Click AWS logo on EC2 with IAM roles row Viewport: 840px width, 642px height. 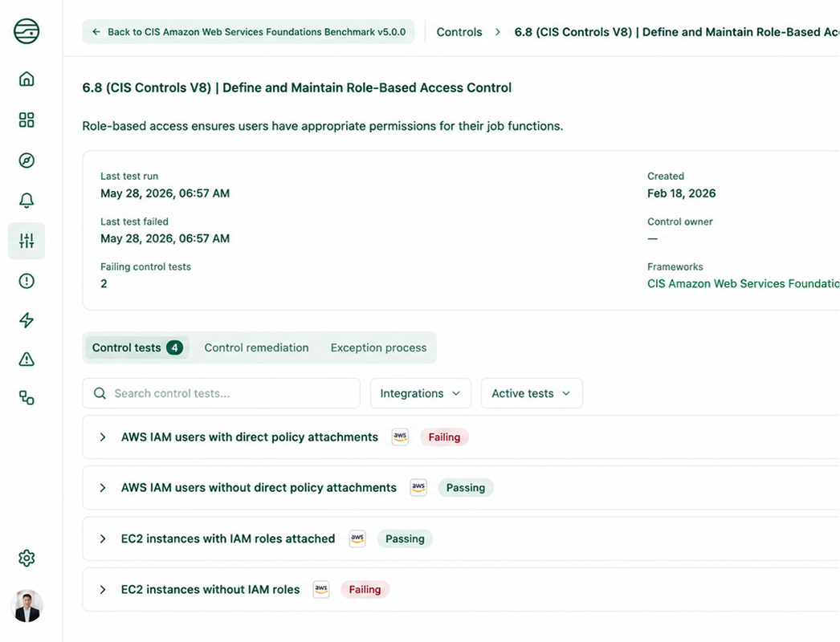[x=357, y=538]
